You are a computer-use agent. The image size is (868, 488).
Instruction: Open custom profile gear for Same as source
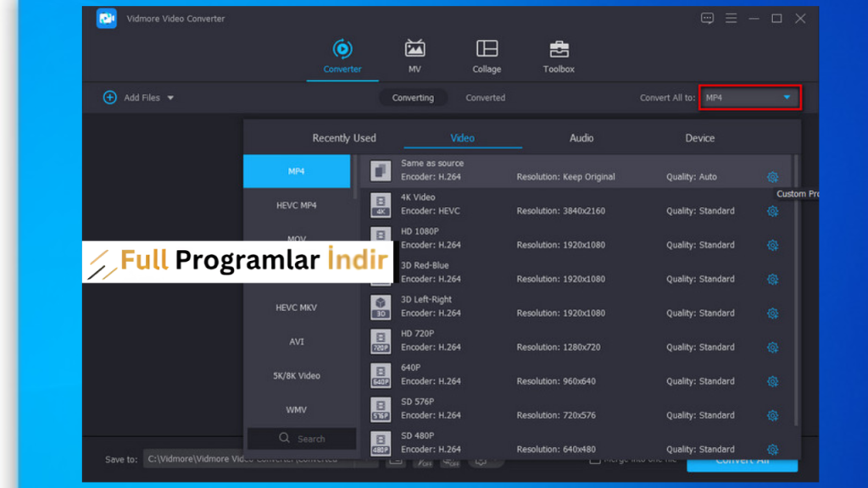click(772, 177)
